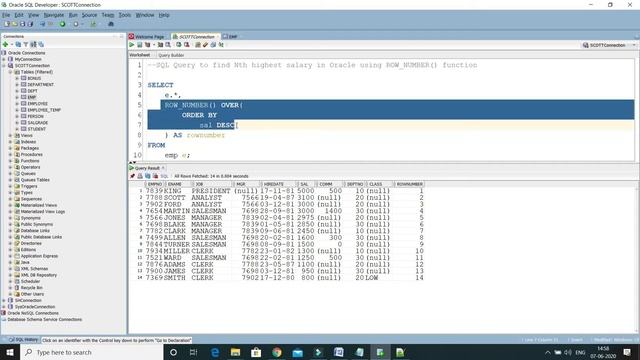Expand the Views node

(11, 135)
